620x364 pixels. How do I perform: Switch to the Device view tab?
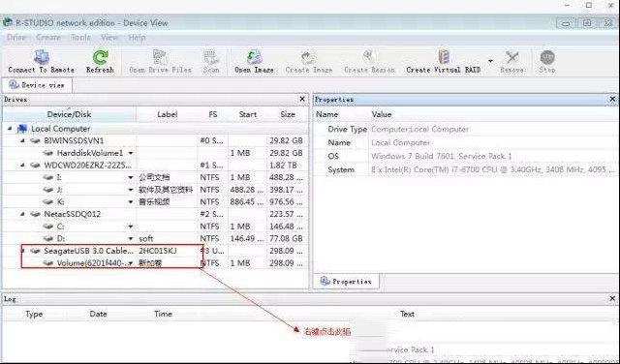coord(37,85)
